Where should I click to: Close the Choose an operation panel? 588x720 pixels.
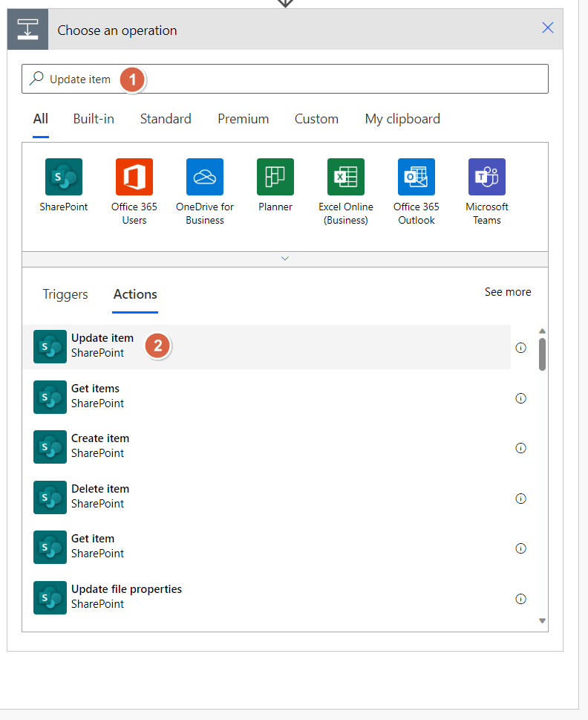click(x=548, y=27)
